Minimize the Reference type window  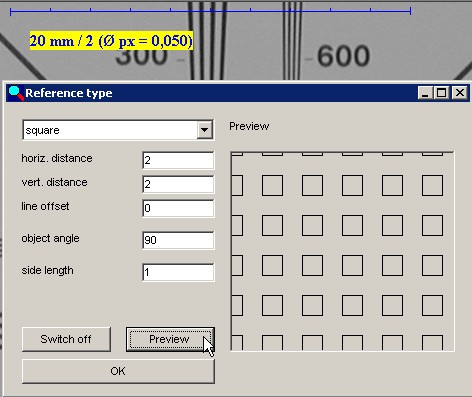(425, 93)
